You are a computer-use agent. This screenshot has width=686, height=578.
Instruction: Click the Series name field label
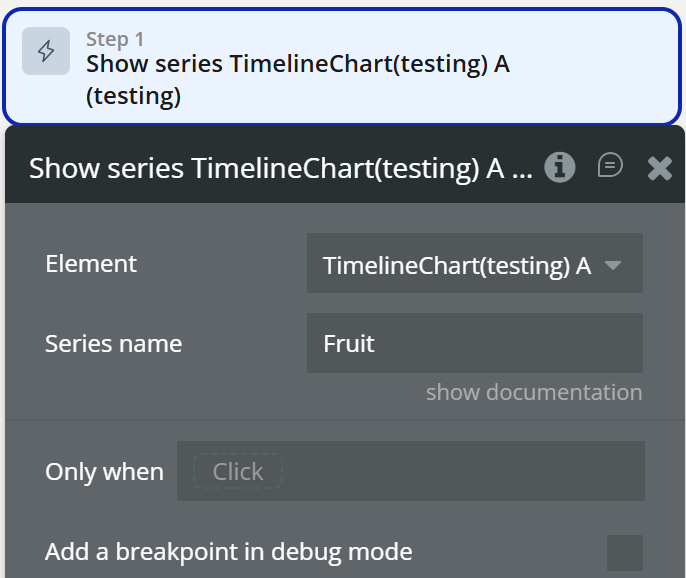click(113, 344)
